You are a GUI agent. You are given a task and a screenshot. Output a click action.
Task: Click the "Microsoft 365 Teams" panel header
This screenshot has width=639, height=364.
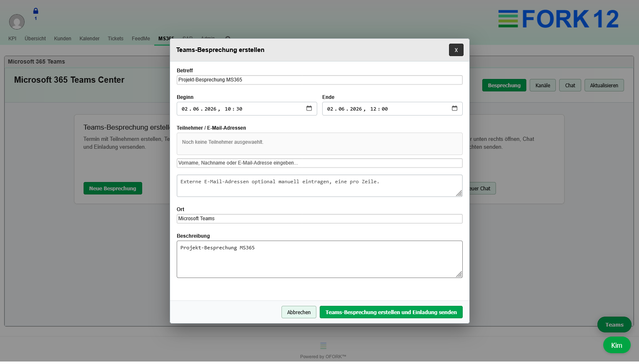tap(37, 61)
